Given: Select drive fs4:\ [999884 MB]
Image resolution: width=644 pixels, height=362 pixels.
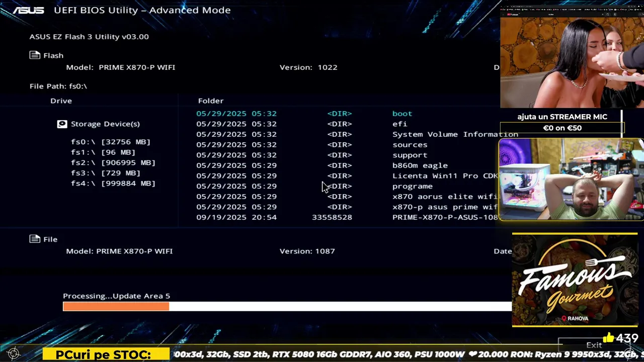Looking at the screenshot, I should tap(113, 183).
